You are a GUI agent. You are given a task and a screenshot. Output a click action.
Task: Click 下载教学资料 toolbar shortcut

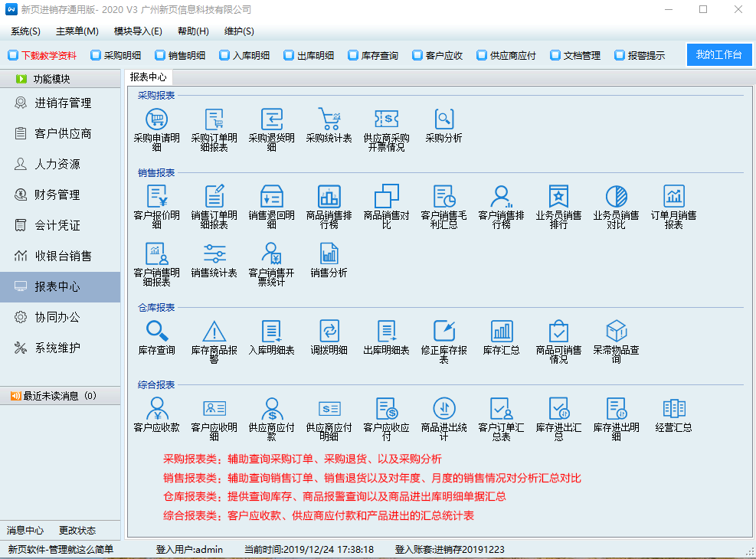(x=42, y=55)
